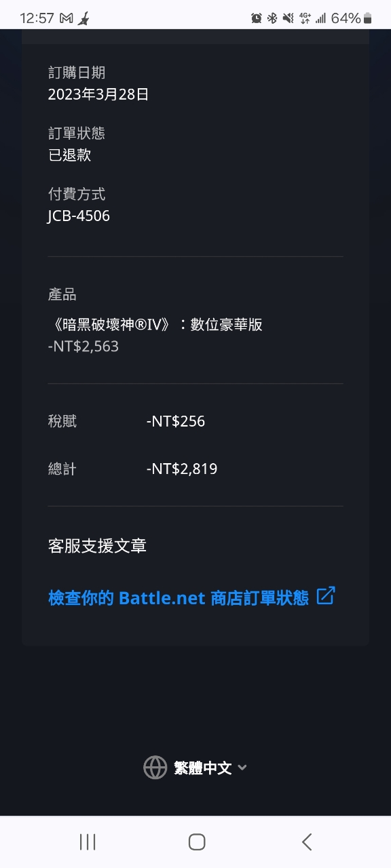Tap the product name 暗黑破壞神 IV 數位豪華版
The image size is (391, 868).
tap(155, 324)
